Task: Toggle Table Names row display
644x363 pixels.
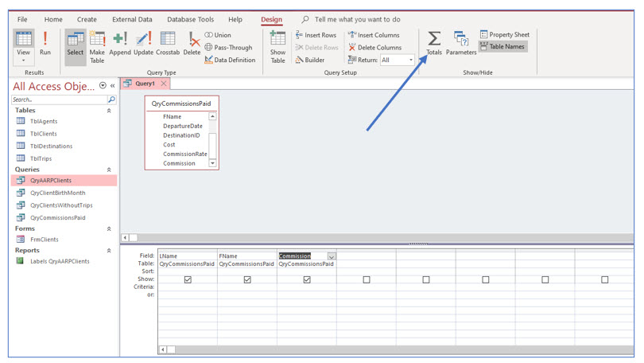Action: [x=502, y=46]
